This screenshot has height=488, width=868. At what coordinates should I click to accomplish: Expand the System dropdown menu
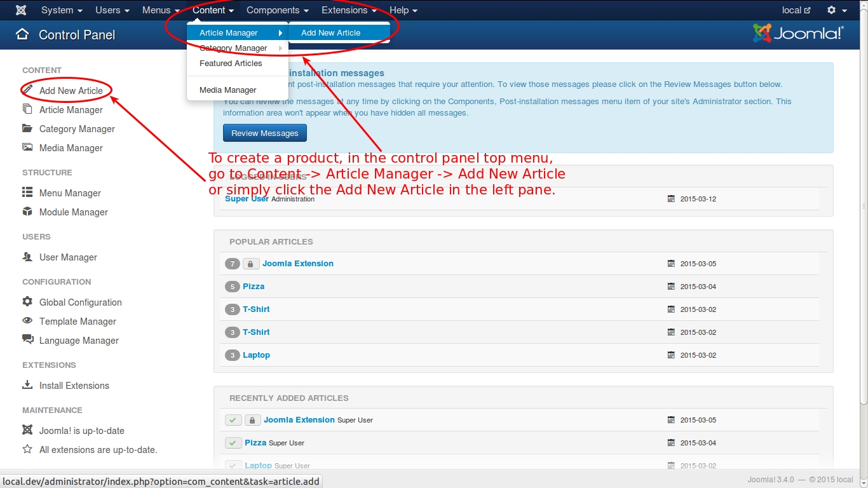62,10
